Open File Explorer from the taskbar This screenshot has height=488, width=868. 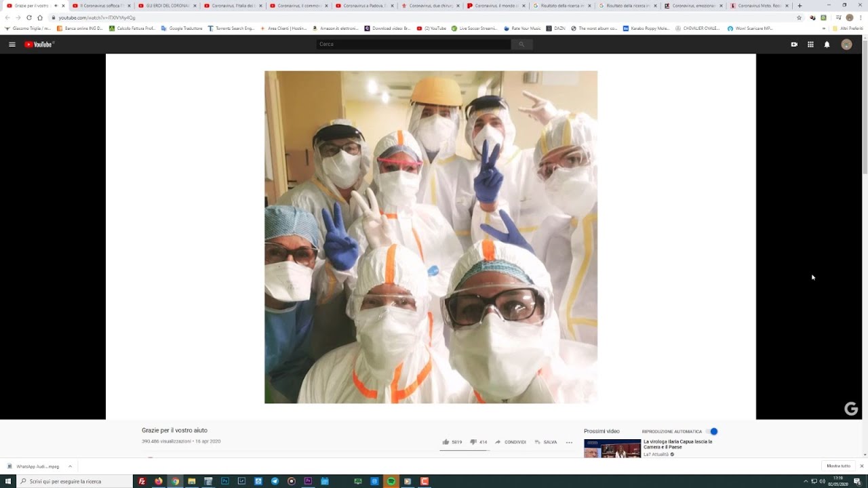pos(192,481)
